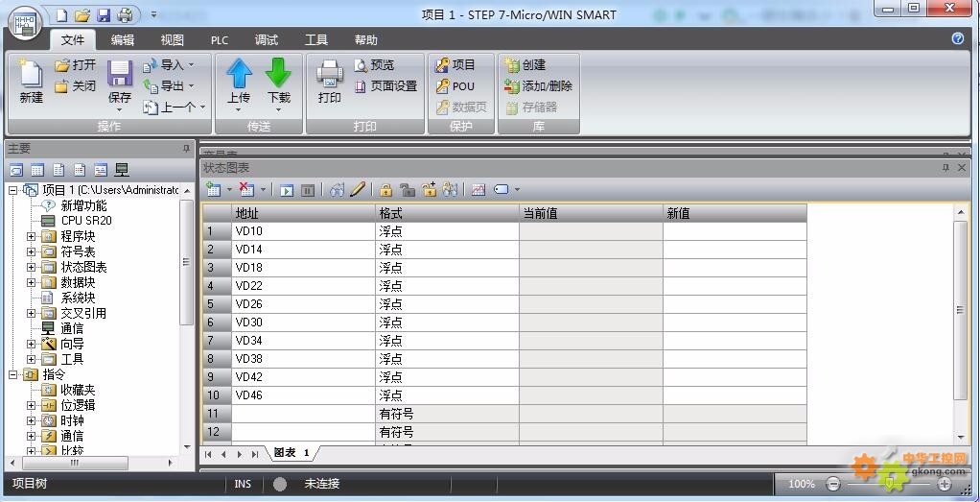This screenshot has width=980, height=502.
Task: Expand the 符号表 tree node
Action: 32,252
